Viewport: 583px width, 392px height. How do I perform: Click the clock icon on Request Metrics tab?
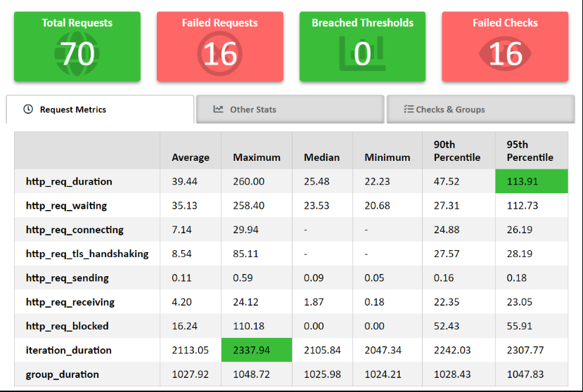[28, 110]
